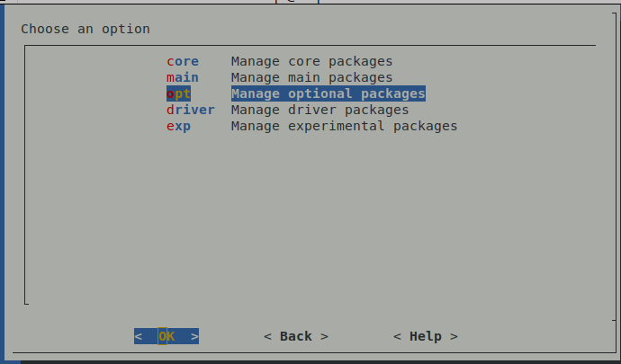621x364 pixels.
Task: Click the 'Choose an option' title text
Action: point(85,29)
